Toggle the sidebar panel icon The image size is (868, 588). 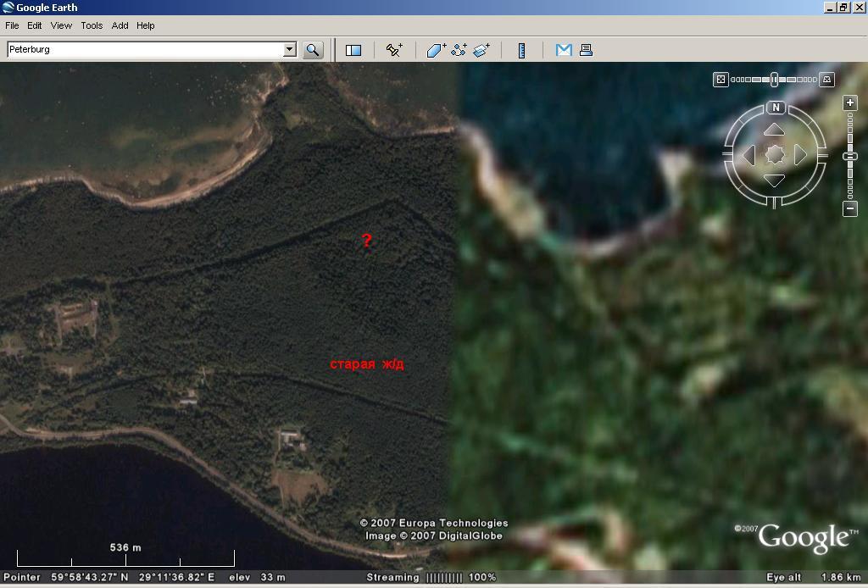tap(353, 50)
